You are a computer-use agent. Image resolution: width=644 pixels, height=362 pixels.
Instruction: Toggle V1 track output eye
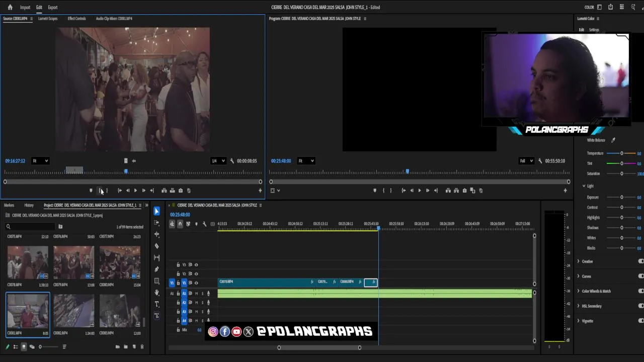pyautogui.click(x=196, y=283)
